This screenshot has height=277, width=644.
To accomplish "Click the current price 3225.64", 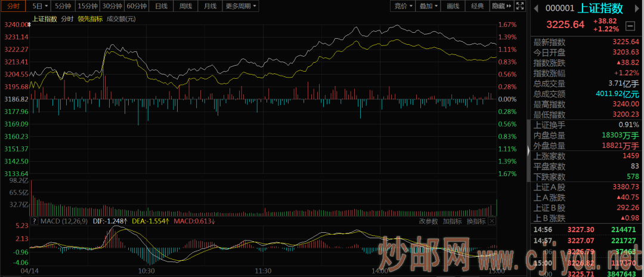I will (x=565, y=24).
